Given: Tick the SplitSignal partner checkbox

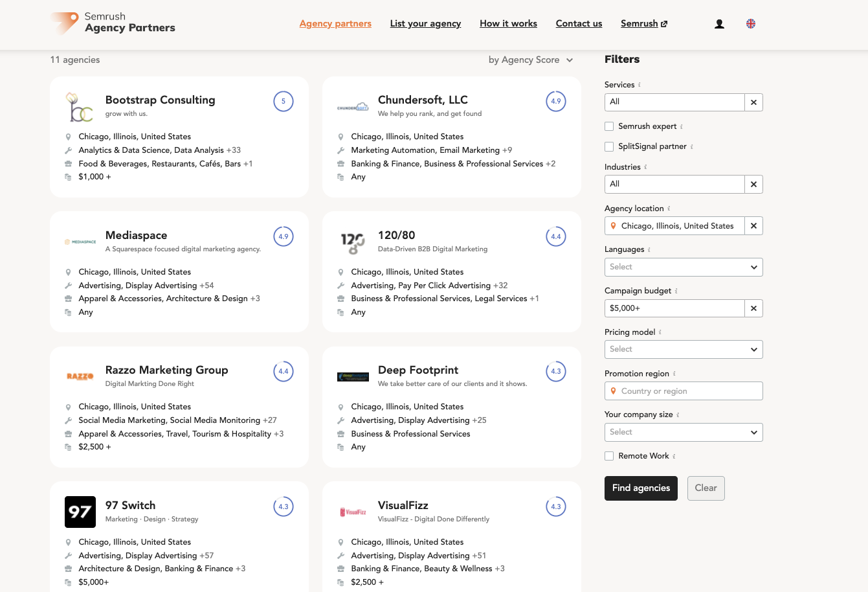Looking at the screenshot, I should pos(609,146).
